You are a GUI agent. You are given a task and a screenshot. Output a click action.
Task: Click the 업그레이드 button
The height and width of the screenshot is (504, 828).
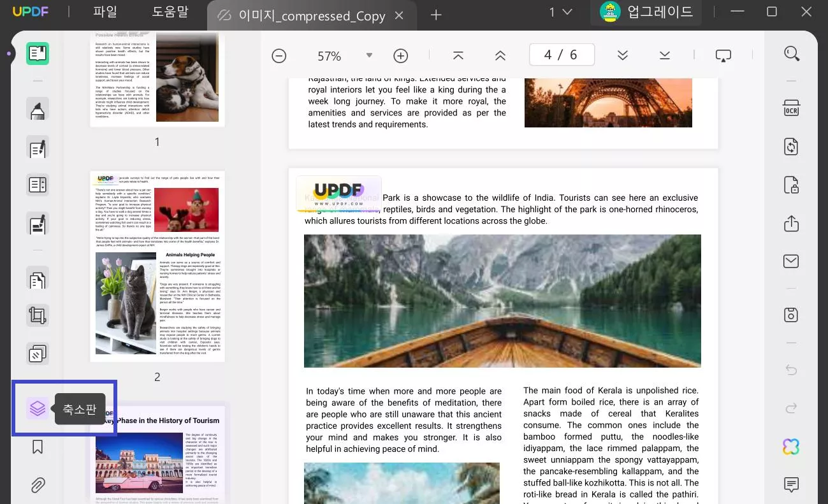(646, 12)
